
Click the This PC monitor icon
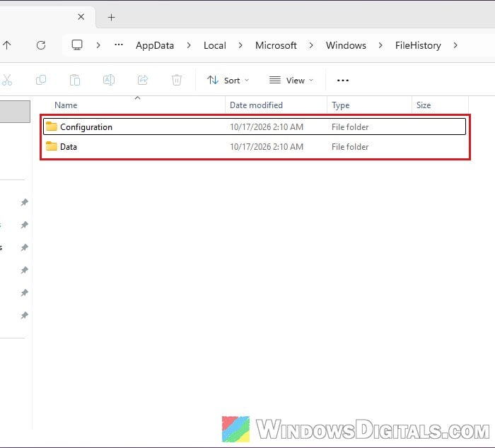pyautogui.click(x=77, y=45)
